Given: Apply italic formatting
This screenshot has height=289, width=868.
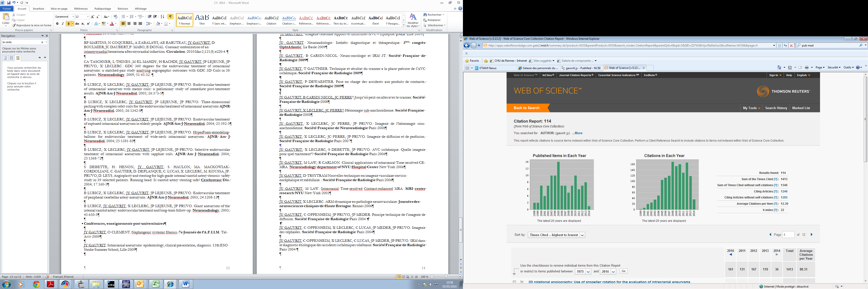Looking at the screenshot, I should tap(63, 24).
